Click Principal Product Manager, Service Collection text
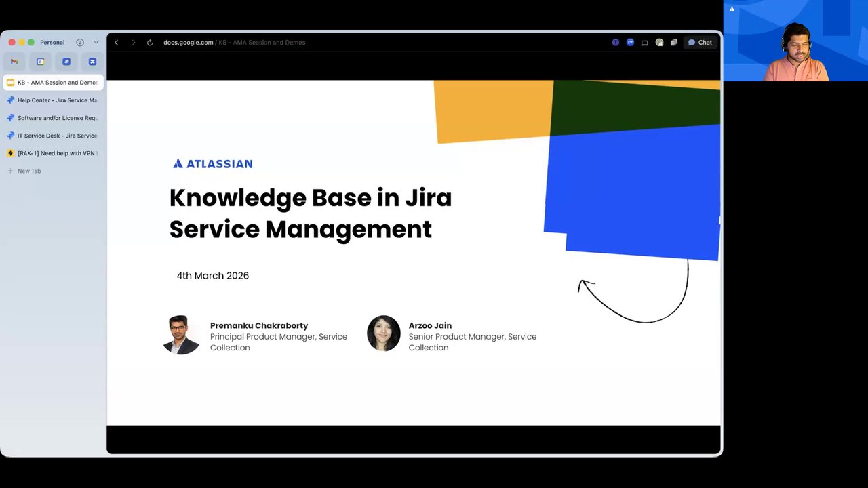This screenshot has height=488, width=868. [279, 342]
